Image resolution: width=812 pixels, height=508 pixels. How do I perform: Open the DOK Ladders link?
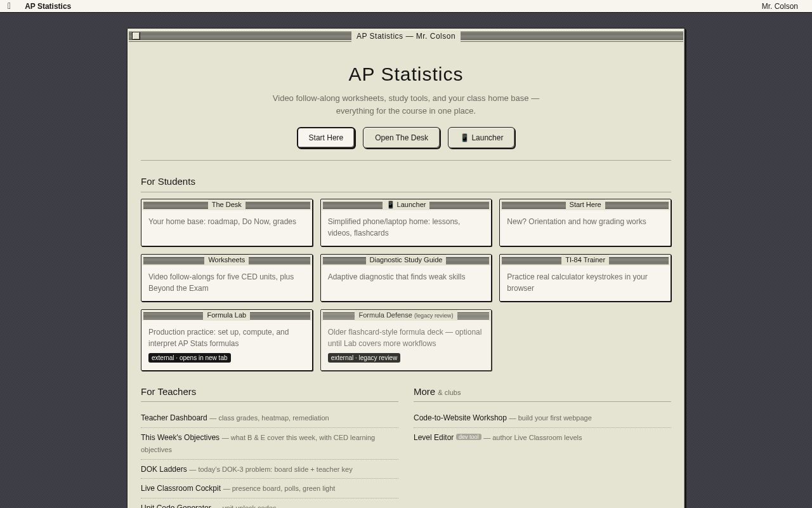tap(164, 469)
